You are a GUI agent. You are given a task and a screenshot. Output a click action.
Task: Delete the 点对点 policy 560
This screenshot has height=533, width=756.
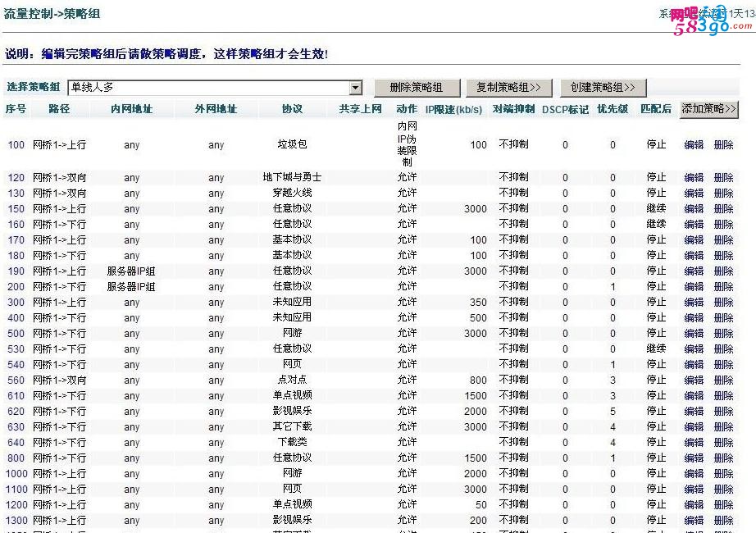click(x=723, y=380)
